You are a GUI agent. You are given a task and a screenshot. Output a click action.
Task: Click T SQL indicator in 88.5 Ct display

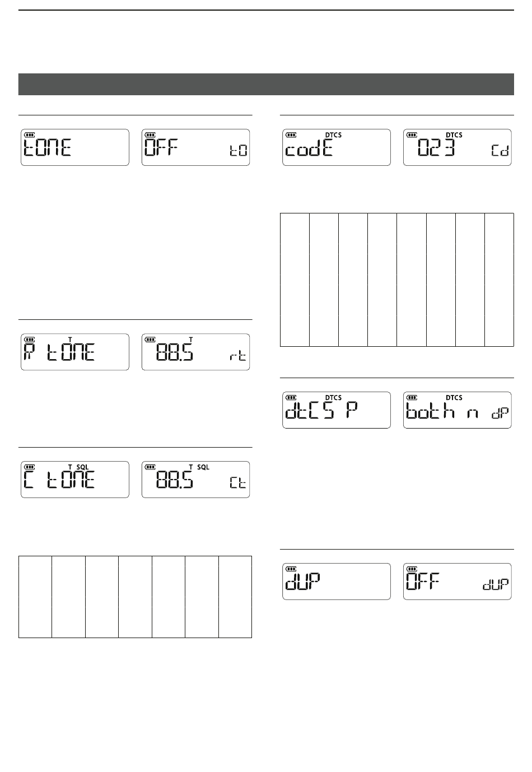click(199, 467)
